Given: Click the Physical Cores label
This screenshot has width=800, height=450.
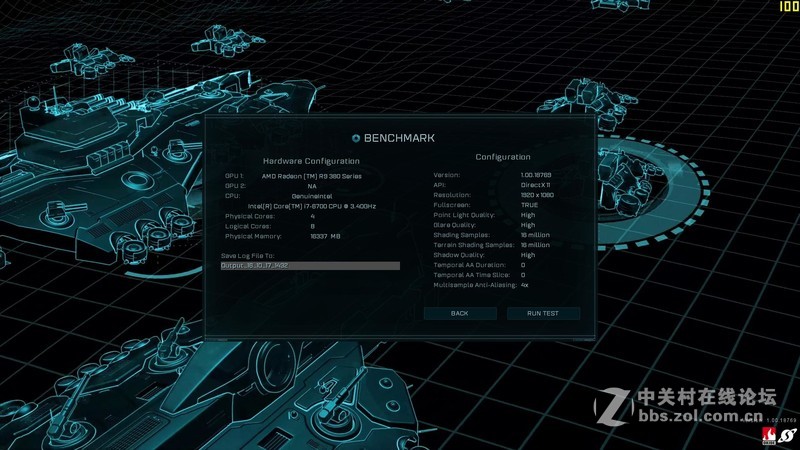Looking at the screenshot, I should pyautogui.click(x=249, y=216).
